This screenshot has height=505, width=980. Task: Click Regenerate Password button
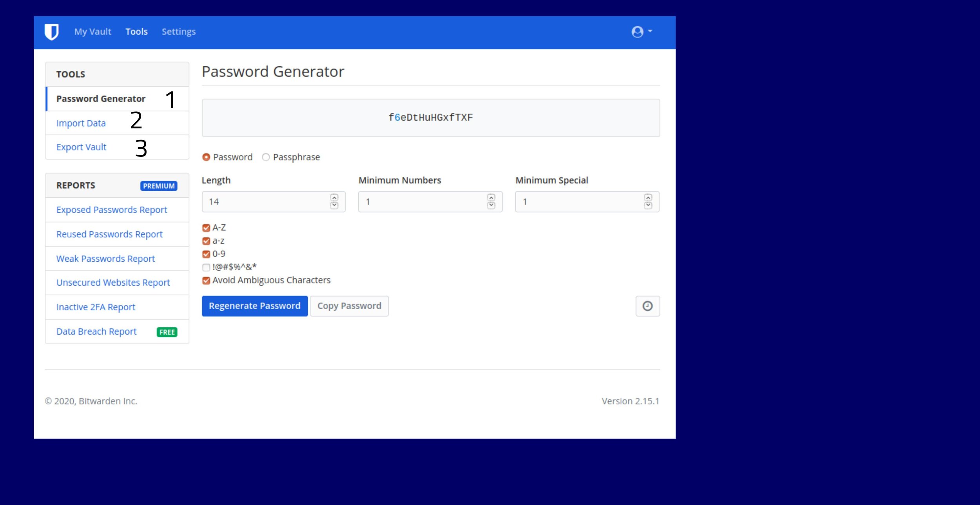[x=255, y=306]
